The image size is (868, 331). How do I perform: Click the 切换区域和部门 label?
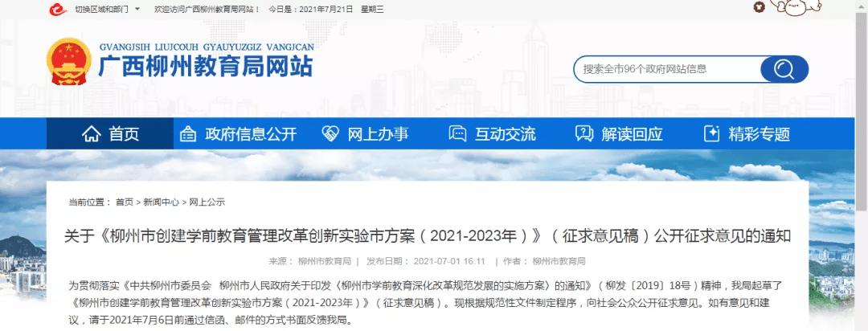point(100,10)
